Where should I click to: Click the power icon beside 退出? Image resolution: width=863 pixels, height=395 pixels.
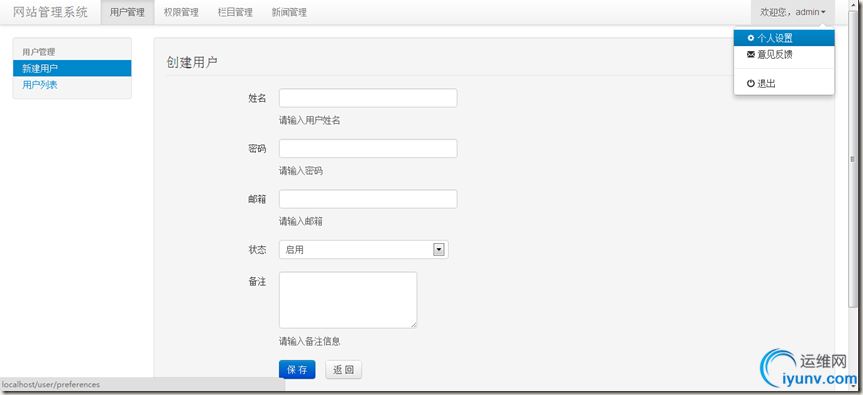pos(751,84)
